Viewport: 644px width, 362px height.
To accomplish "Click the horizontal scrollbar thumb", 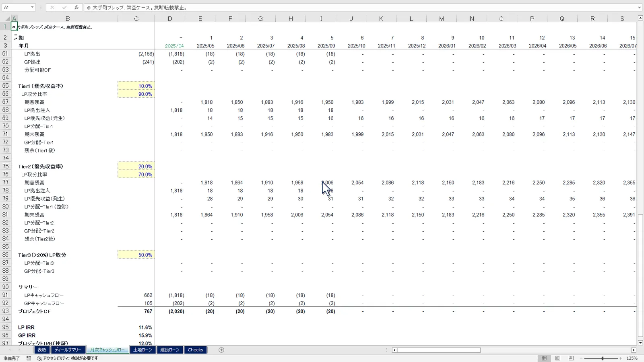I will 439,350.
